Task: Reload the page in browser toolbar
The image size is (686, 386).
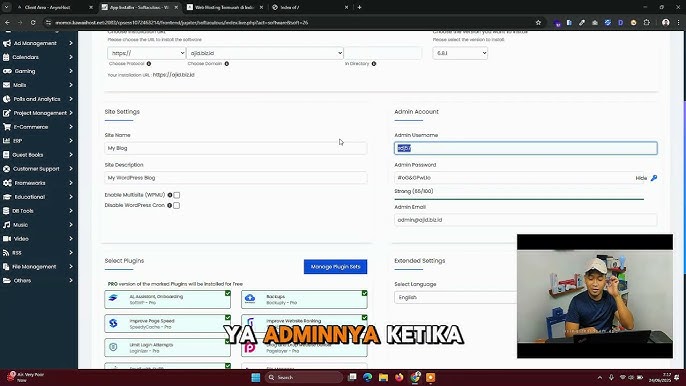Action: pos(33,23)
